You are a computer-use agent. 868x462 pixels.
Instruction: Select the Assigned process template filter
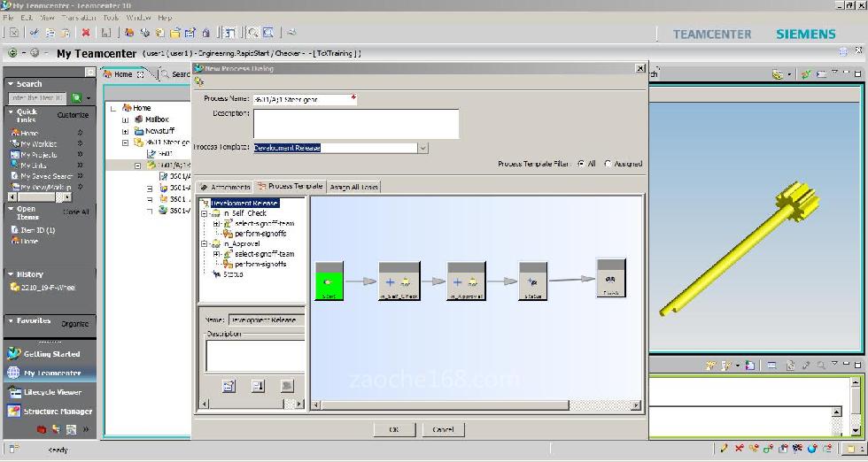[x=608, y=164]
